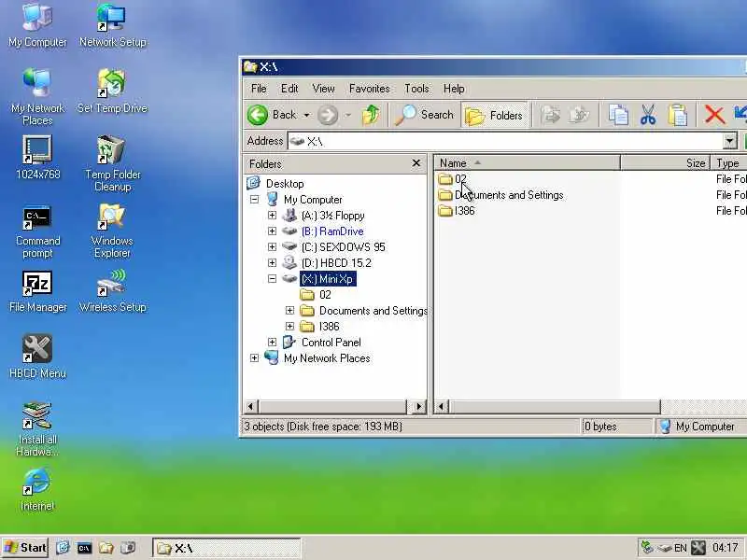Launch Windows Explorer desktop shortcut
Screen dimensions: 747x560
pos(112,231)
